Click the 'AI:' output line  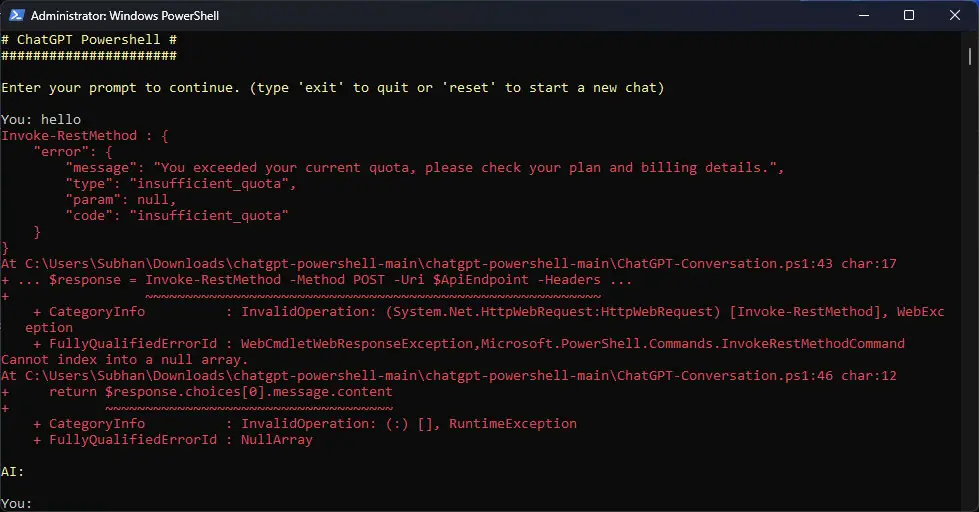(12, 471)
